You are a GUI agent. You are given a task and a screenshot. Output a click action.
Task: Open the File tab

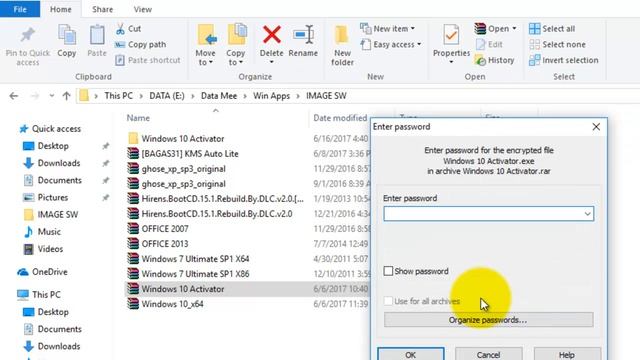click(x=20, y=9)
